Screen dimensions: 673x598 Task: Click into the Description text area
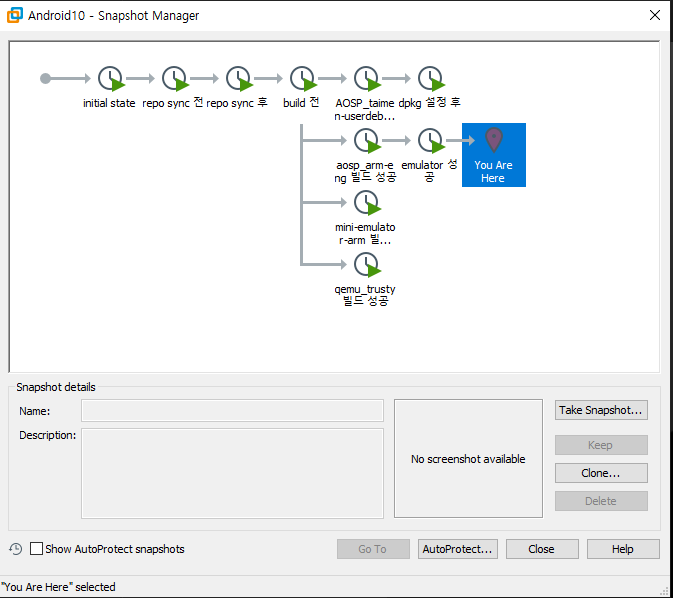click(x=232, y=473)
